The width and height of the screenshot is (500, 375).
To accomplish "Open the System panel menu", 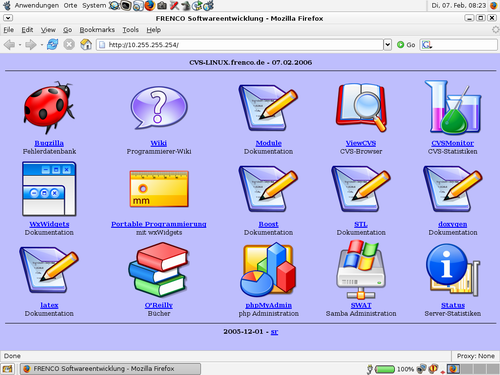I will click(x=94, y=5).
